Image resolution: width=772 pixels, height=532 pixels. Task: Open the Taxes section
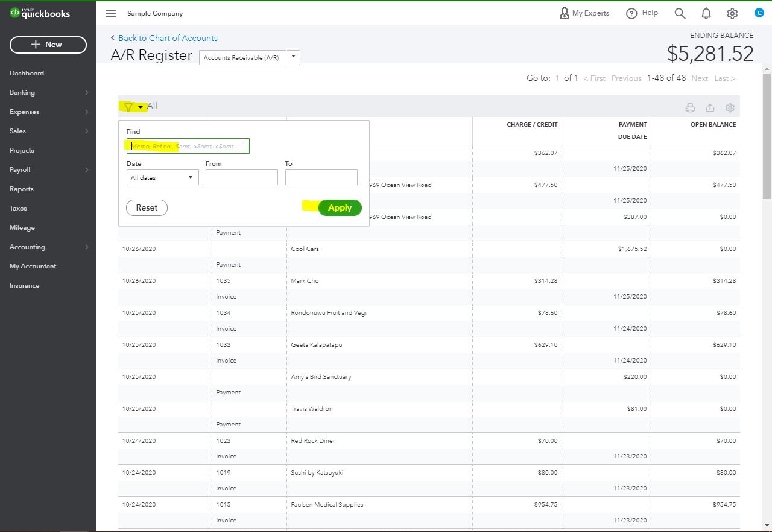tap(18, 208)
